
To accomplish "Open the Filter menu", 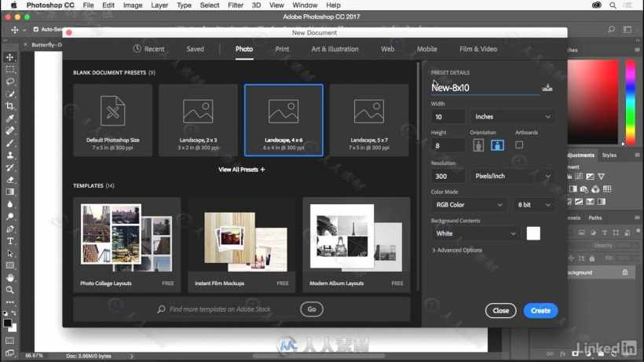I will [236, 5].
